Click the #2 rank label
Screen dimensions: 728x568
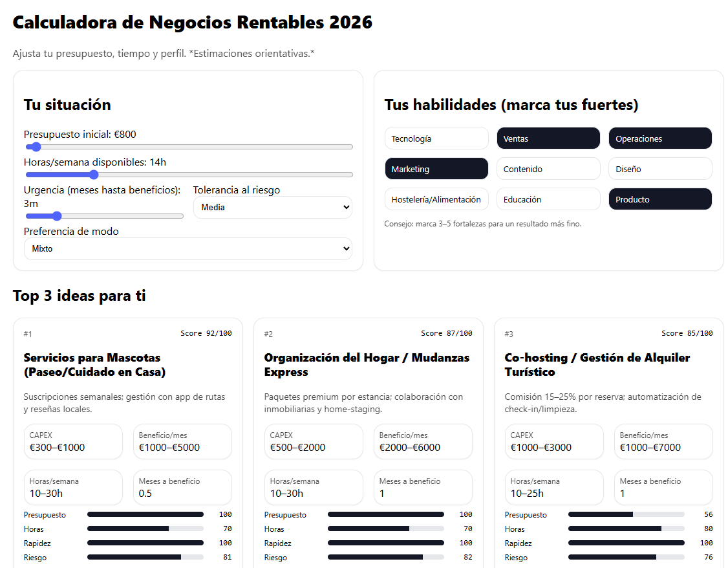[x=268, y=334]
